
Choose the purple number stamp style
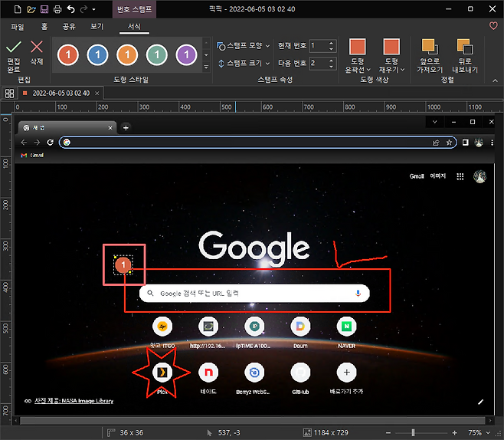pos(186,54)
